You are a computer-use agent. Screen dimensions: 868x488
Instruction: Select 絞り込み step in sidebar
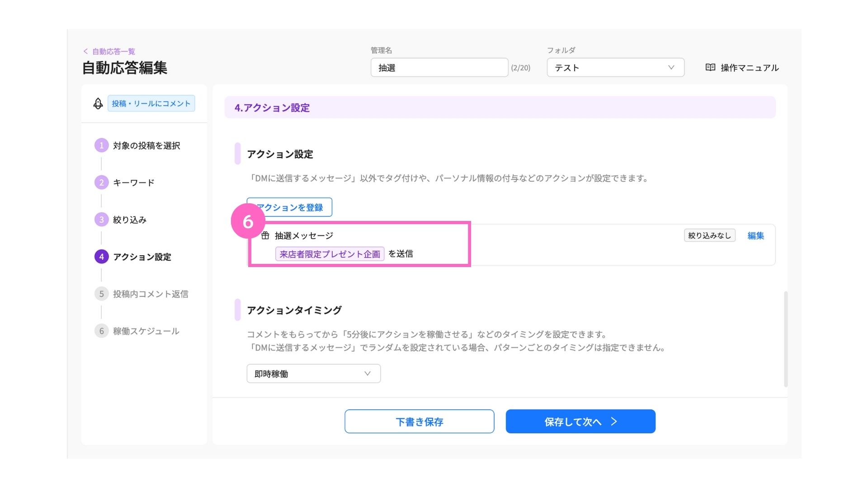(130, 220)
